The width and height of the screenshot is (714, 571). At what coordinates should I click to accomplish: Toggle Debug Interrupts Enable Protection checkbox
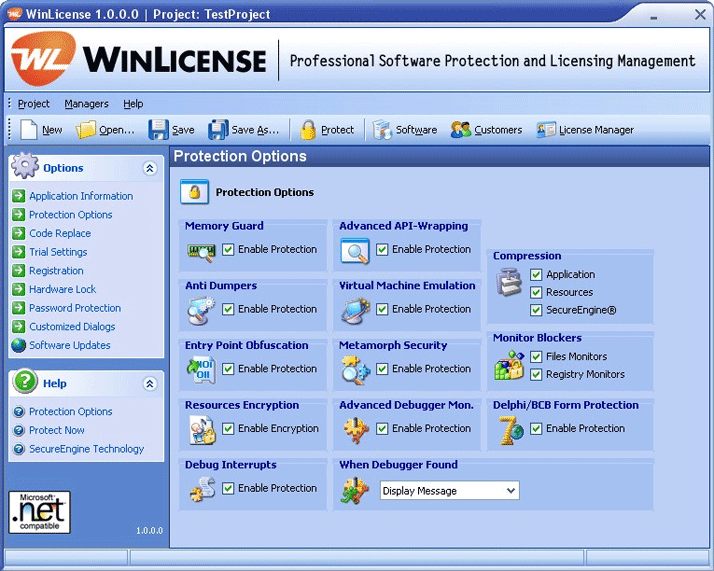tap(228, 488)
